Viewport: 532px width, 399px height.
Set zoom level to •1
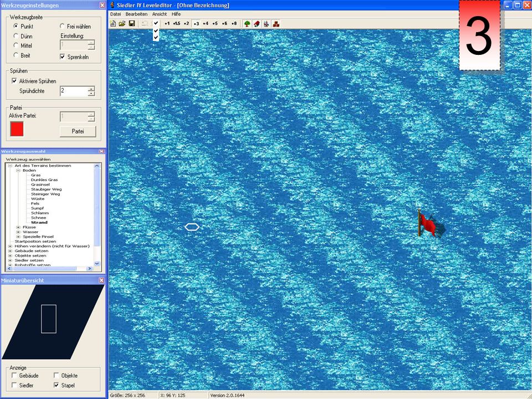click(167, 23)
